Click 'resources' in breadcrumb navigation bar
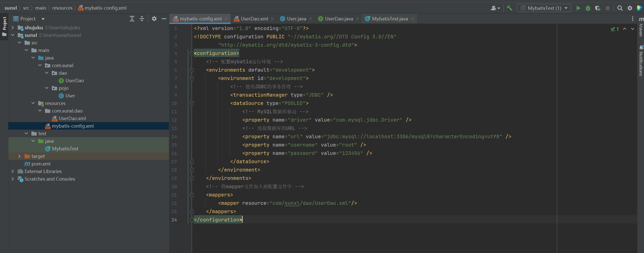Viewport: 644px width, 253px height. point(62,8)
